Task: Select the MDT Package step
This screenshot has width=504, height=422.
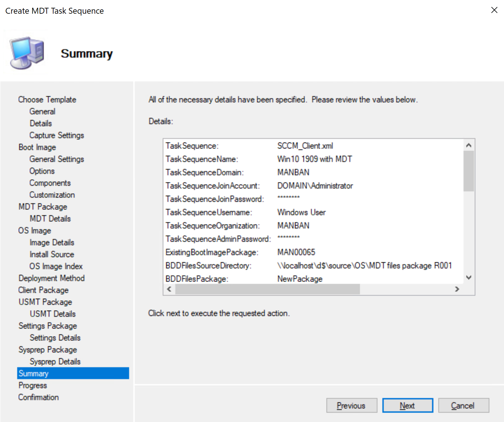Action: click(x=42, y=206)
